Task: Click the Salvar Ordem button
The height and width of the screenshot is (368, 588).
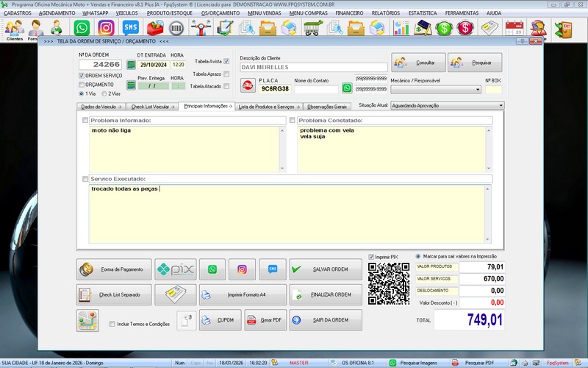Action: tap(326, 270)
